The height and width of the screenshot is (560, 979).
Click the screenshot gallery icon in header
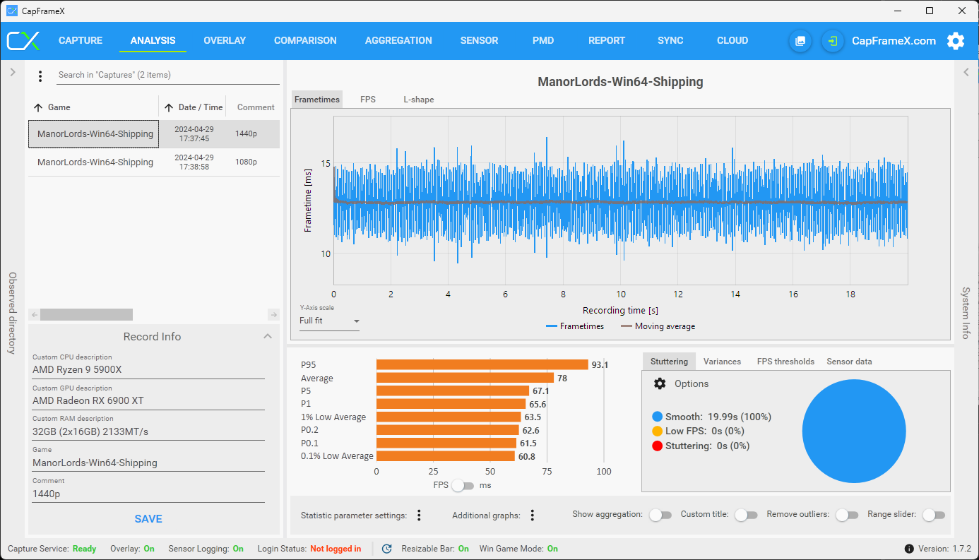[800, 41]
